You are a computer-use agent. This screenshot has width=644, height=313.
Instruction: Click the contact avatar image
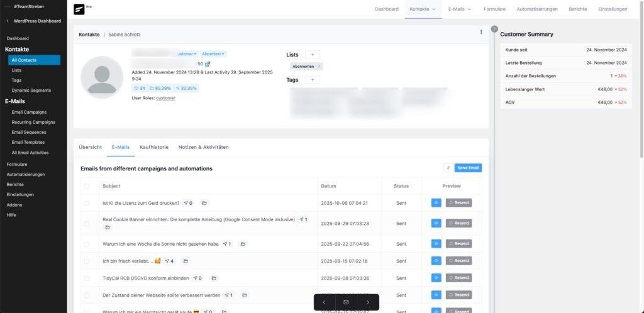coord(102,77)
